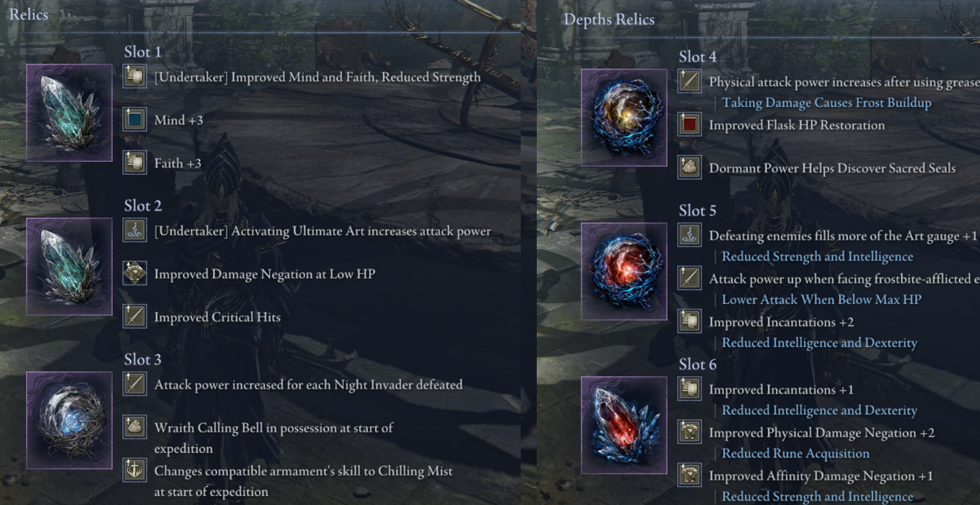
Task: Click the Improved Critical Hits sword icon
Action: tap(134, 317)
